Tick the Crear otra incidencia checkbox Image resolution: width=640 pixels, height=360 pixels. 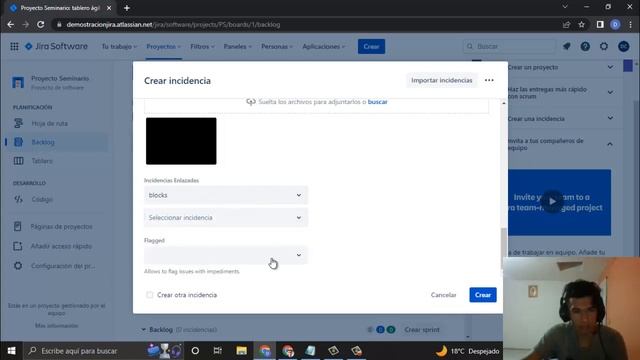click(x=150, y=295)
